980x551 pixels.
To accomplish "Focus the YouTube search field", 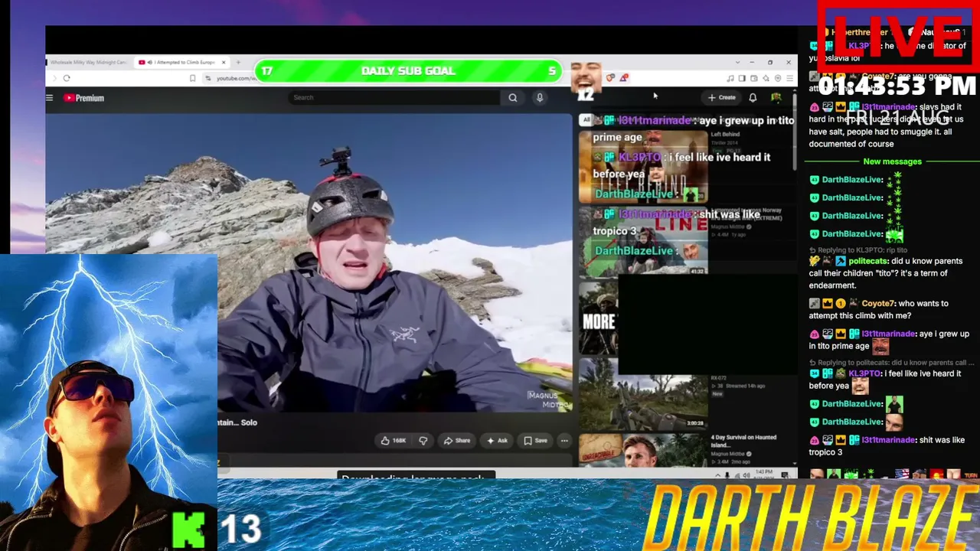I will coord(394,98).
